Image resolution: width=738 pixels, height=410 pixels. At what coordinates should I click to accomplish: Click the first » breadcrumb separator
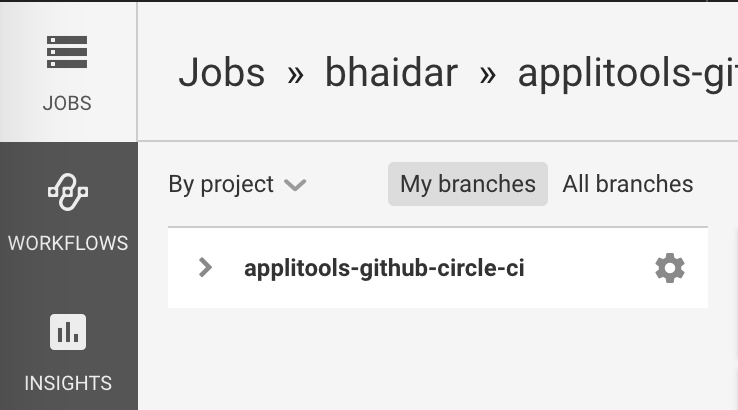point(295,74)
